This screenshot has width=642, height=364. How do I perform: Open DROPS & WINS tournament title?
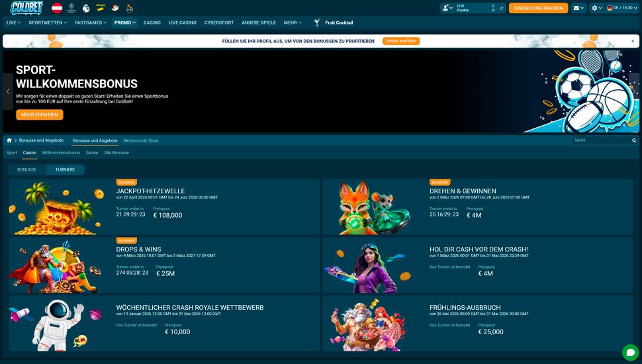138,250
